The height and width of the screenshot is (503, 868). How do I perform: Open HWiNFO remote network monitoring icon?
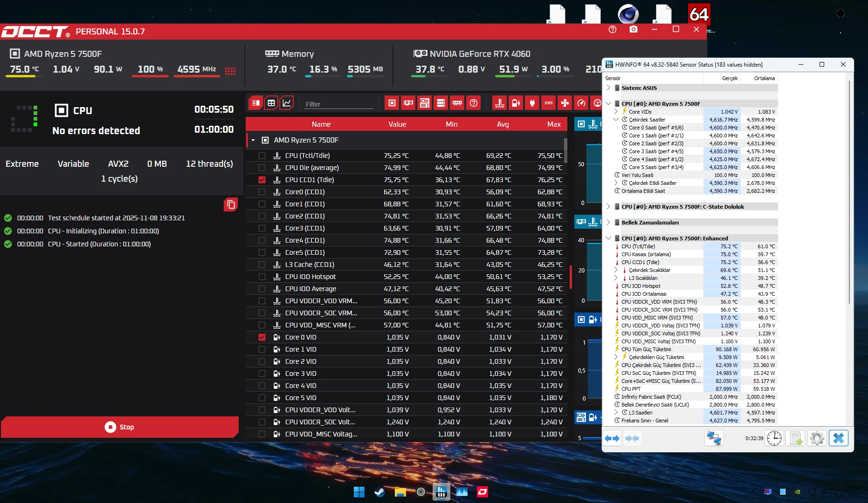(x=714, y=438)
